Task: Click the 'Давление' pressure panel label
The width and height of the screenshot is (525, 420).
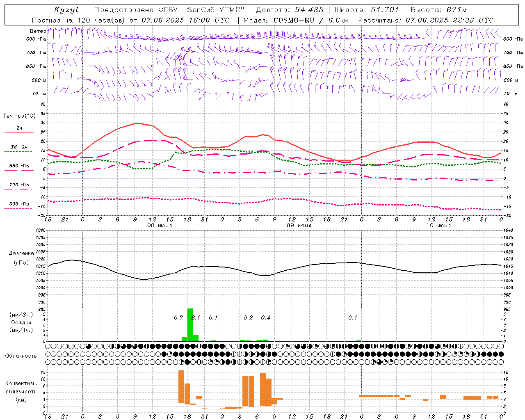Action: (21, 253)
